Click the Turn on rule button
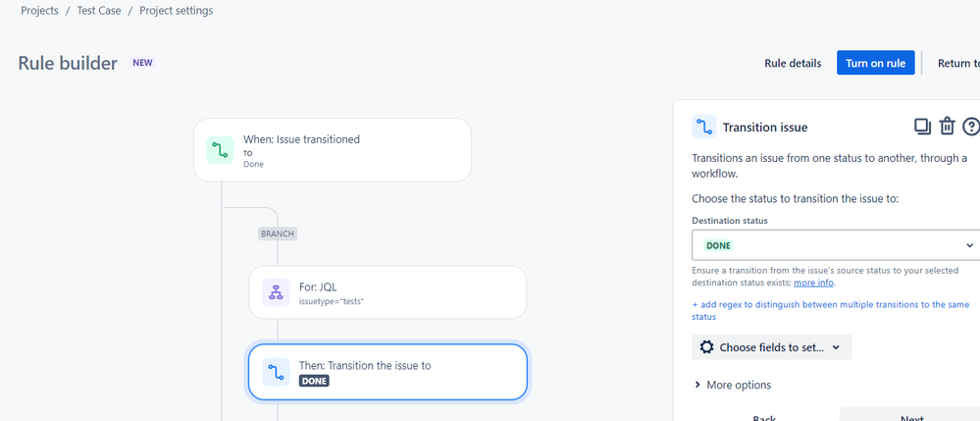Image resolution: width=980 pixels, height=421 pixels. coord(876,63)
